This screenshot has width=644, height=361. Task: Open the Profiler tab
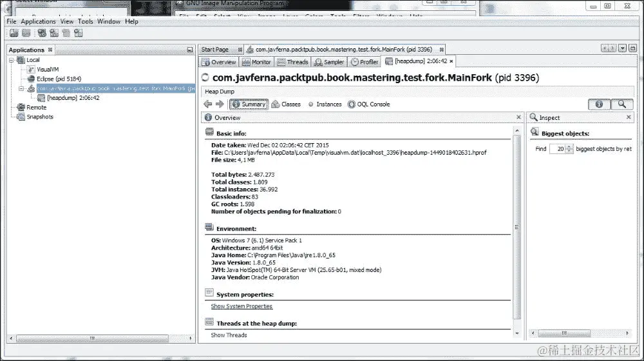(x=365, y=62)
